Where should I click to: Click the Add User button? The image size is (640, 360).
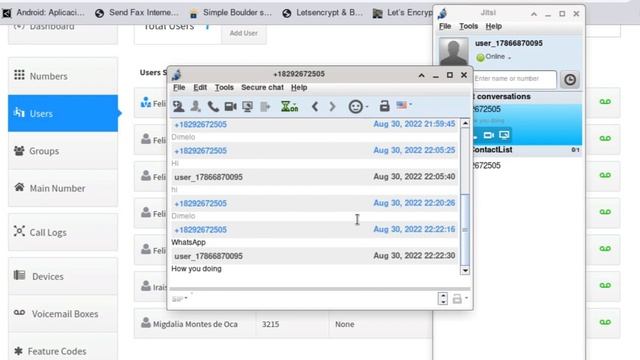tap(243, 33)
